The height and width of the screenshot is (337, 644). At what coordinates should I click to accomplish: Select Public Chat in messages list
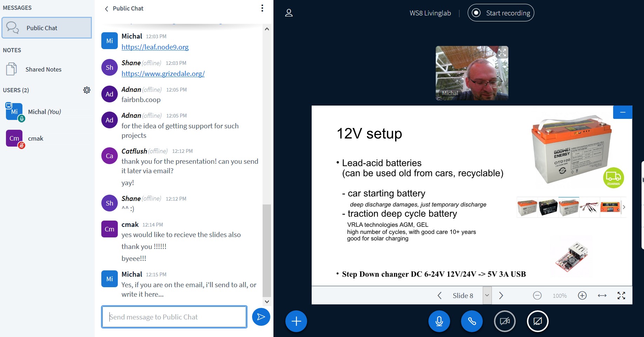(x=47, y=28)
